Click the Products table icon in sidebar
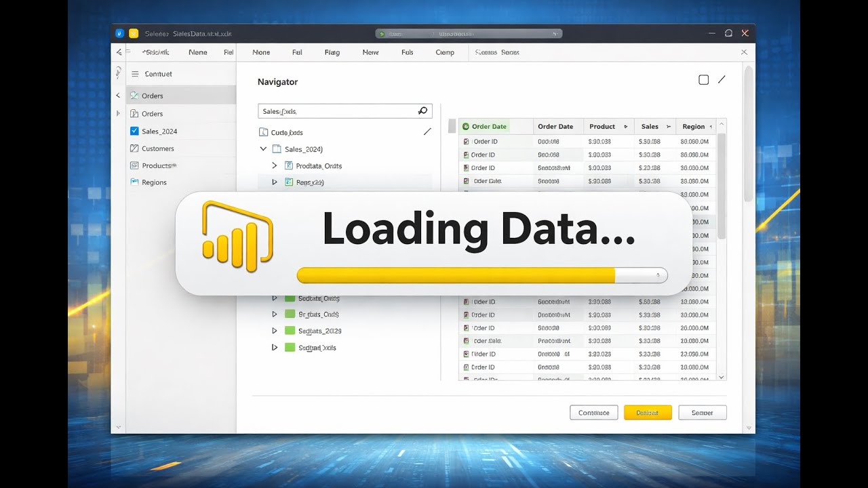The width and height of the screenshot is (868, 488). (x=134, y=165)
